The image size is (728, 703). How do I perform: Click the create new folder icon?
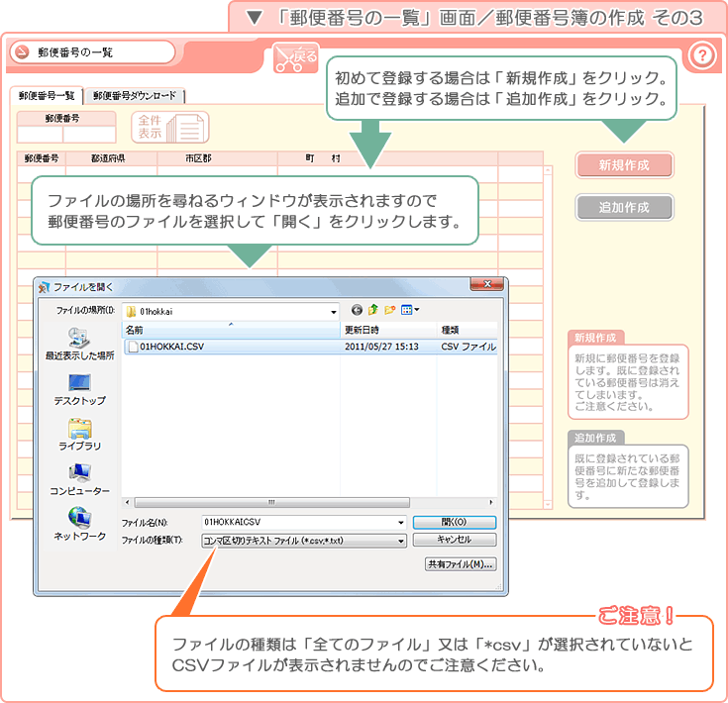coord(390,310)
